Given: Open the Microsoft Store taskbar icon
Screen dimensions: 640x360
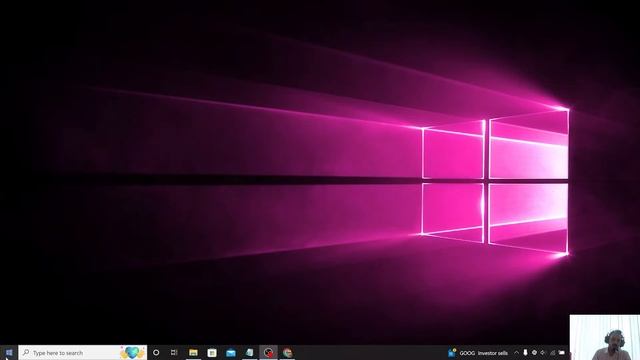Looking at the screenshot, I should coord(212,353).
